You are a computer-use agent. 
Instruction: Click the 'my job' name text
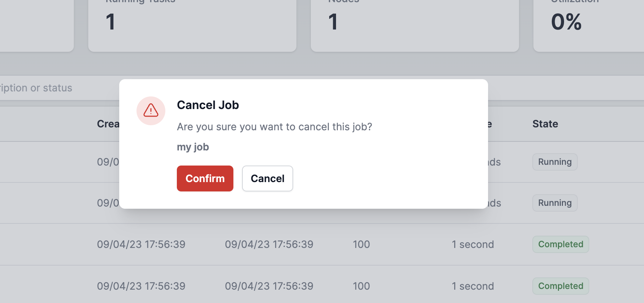(193, 147)
